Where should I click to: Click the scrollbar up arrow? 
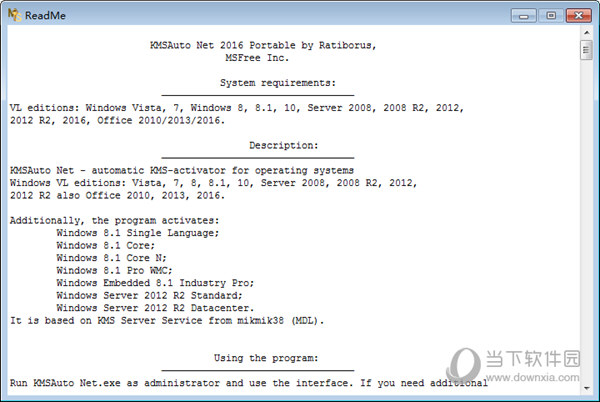(x=586, y=33)
